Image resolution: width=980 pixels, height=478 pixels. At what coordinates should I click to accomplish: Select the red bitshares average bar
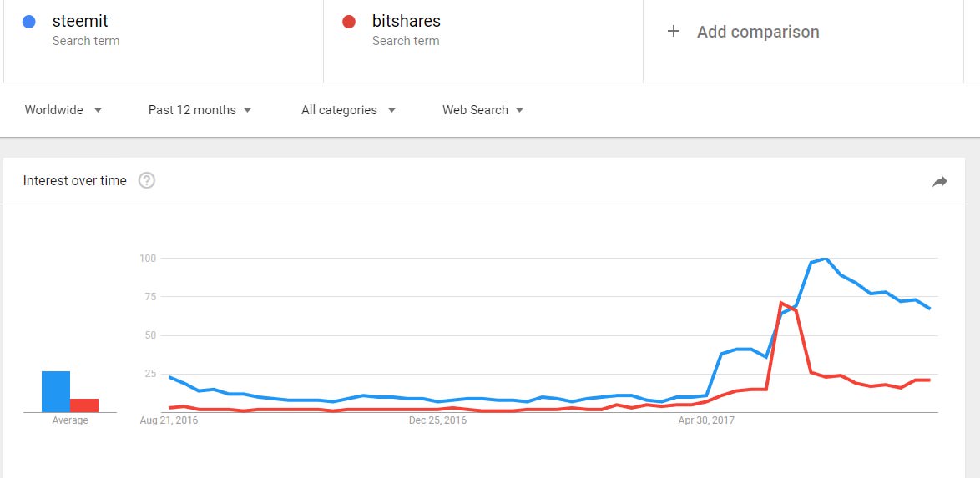(x=84, y=405)
